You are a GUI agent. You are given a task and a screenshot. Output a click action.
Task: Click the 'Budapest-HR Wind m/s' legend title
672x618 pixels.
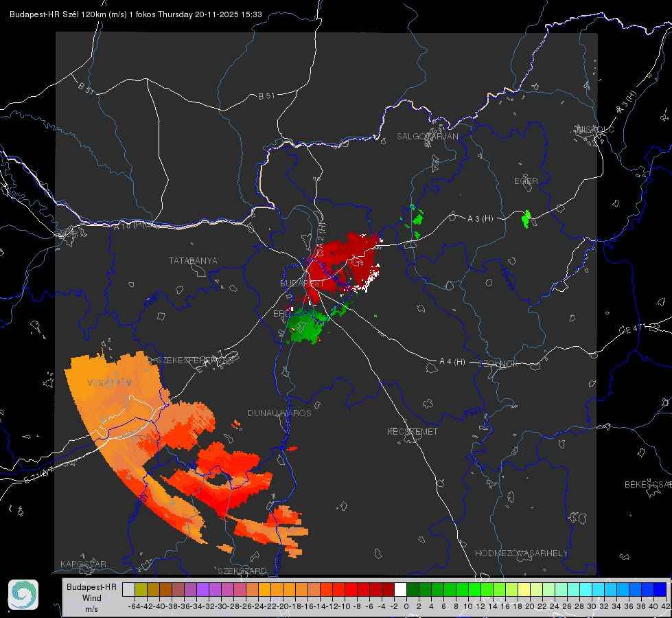click(x=92, y=597)
